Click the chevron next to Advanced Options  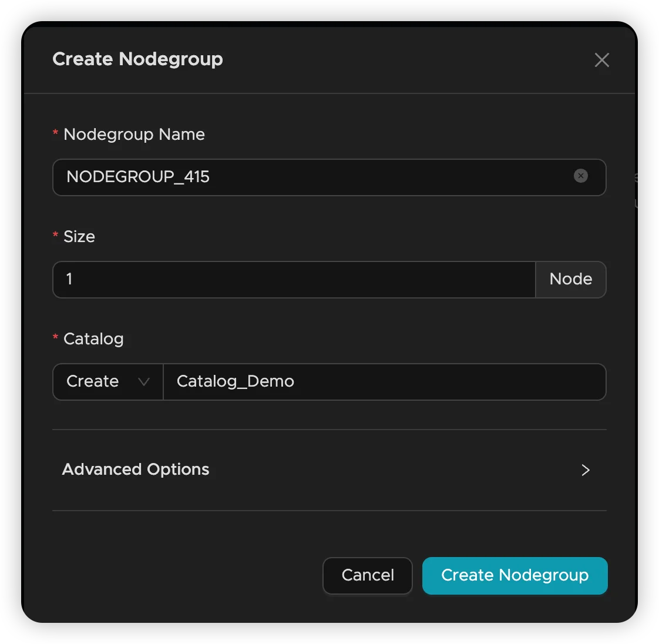(x=585, y=469)
